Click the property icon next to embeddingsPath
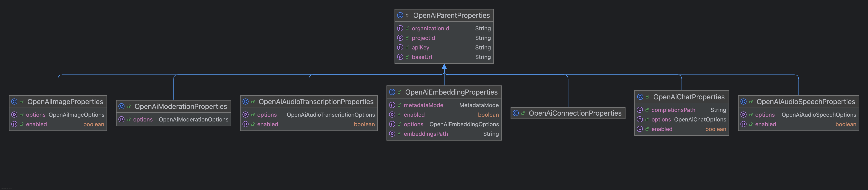The height and width of the screenshot is (190, 868). click(x=392, y=134)
